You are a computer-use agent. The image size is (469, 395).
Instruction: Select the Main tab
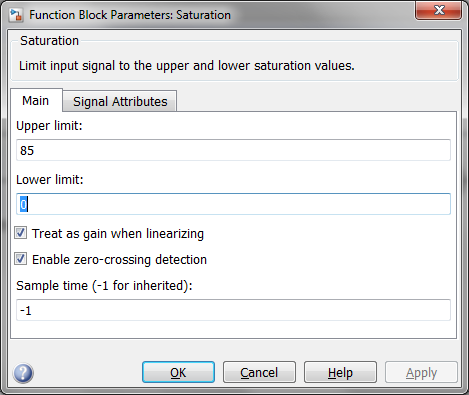pos(36,100)
